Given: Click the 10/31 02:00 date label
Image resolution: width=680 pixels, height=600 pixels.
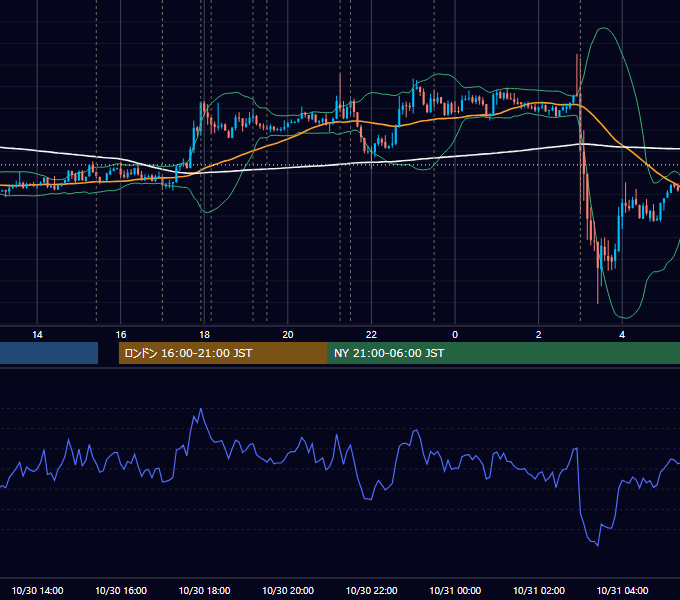Looking at the screenshot, I should coord(539,590).
